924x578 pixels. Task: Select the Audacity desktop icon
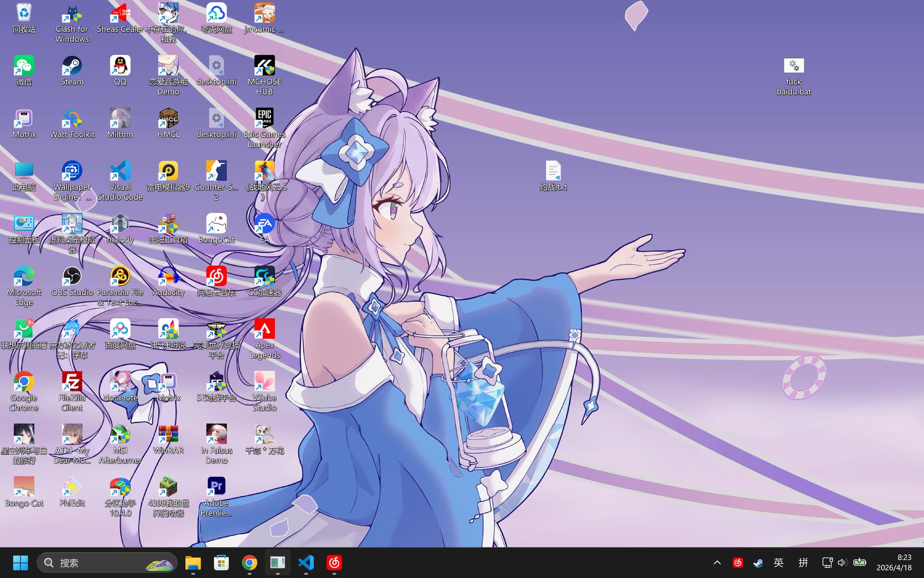pyautogui.click(x=168, y=282)
